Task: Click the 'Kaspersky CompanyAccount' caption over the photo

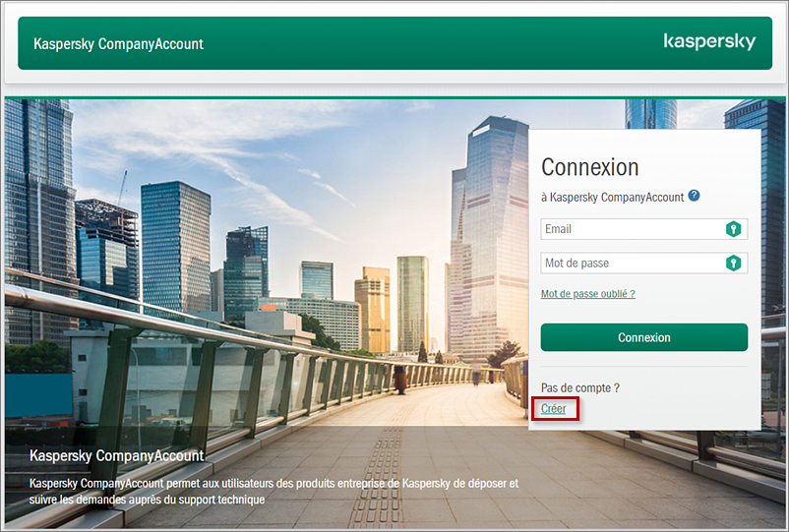Action: coord(117,455)
